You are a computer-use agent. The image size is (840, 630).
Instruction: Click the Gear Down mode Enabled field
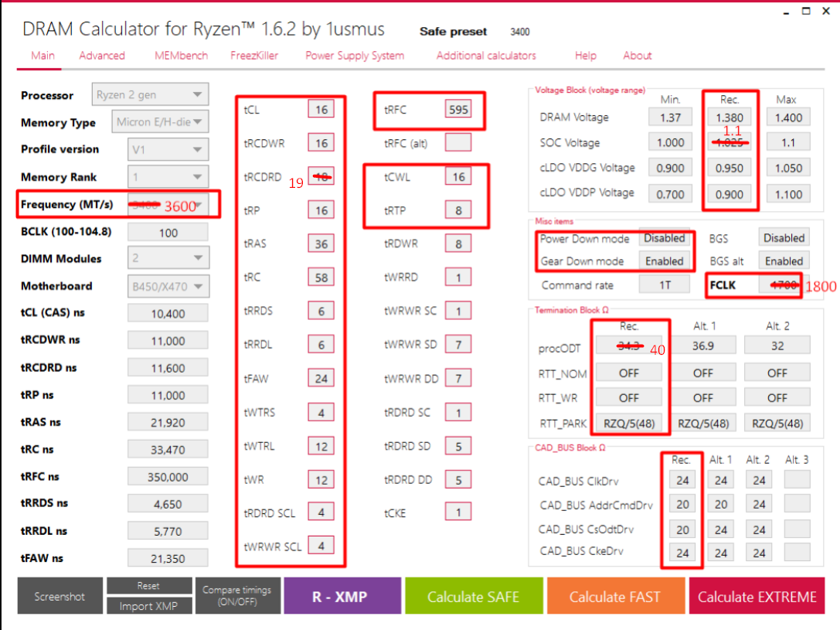click(665, 261)
